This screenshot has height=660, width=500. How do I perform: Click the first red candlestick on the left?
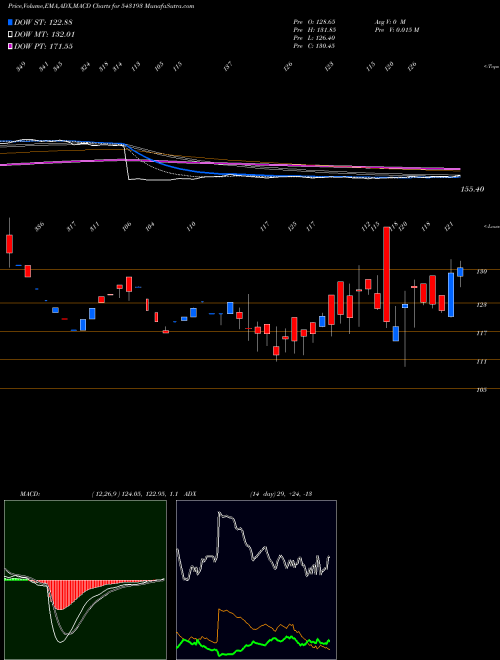pyautogui.click(x=9, y=244)
